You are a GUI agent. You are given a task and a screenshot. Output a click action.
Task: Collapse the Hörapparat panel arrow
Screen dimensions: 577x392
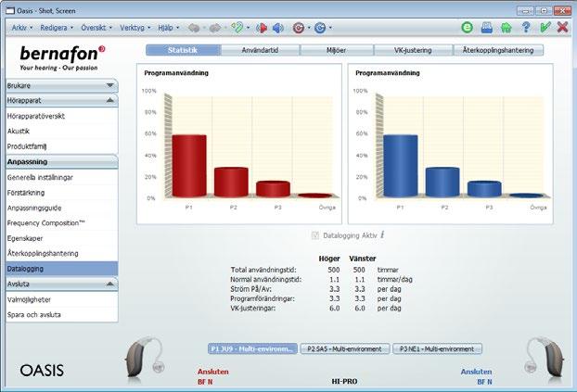coord(109,100)
